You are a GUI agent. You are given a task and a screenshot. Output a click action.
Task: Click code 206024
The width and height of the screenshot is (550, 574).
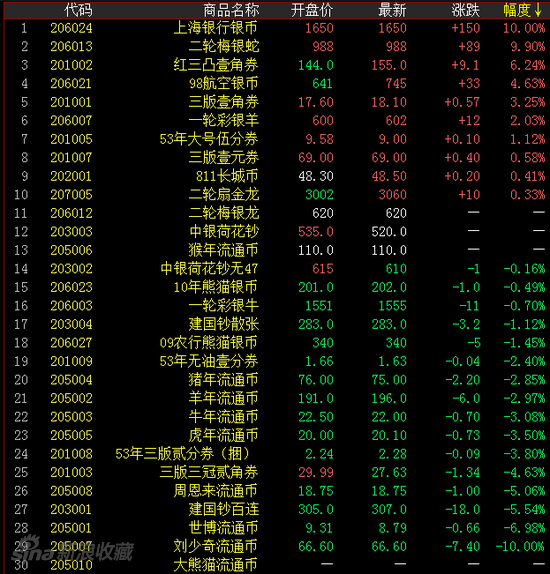coord(71,28)
